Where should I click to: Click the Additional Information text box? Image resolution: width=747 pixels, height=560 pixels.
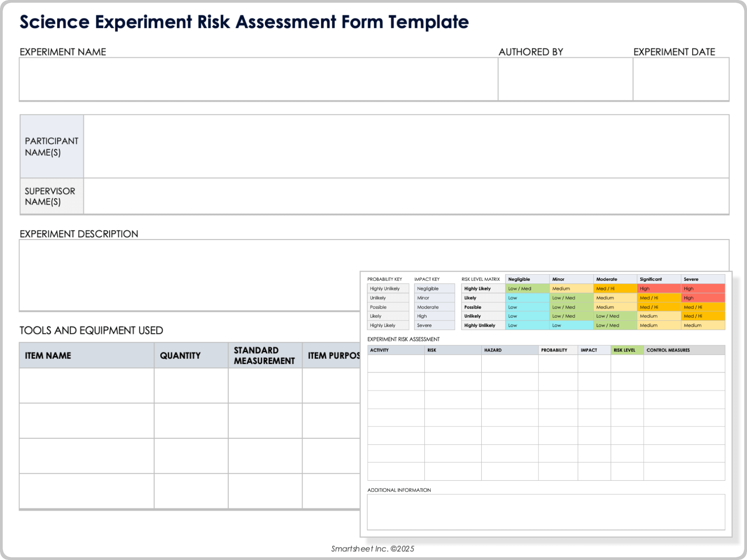coord(545,513)
